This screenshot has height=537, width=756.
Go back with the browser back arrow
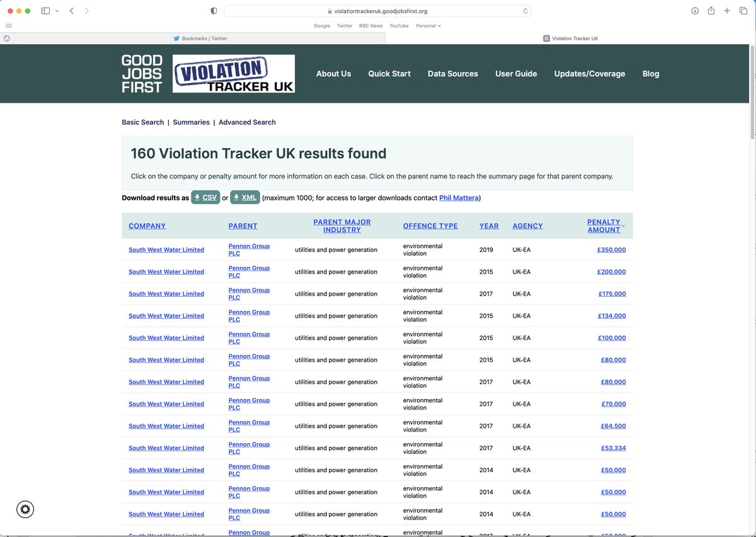[x=72, y=11]
